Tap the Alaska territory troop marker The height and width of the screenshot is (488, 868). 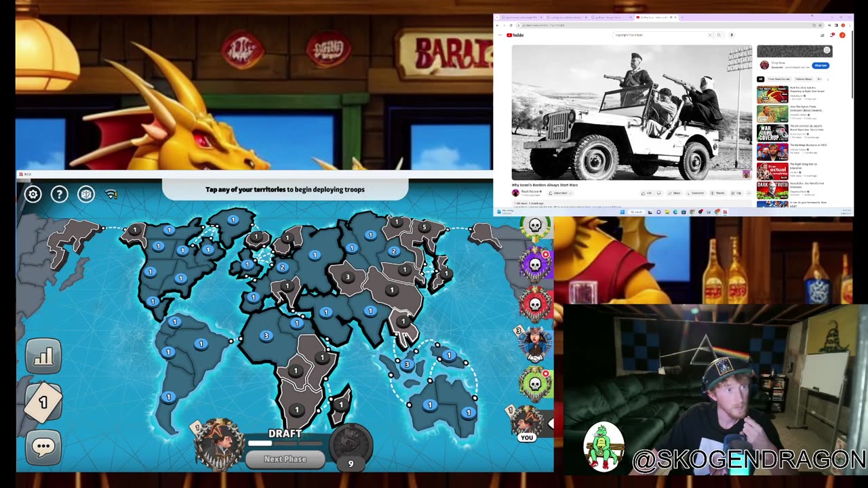(135, 230)
